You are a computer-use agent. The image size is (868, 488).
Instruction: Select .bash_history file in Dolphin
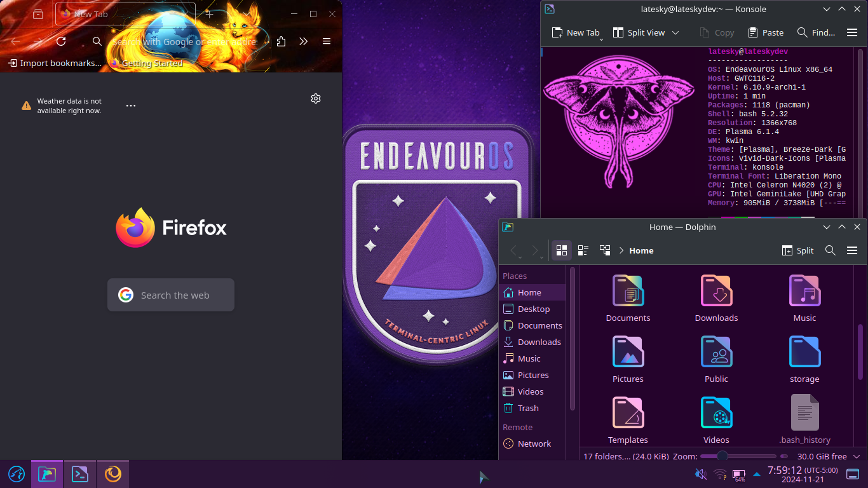(x=804, y=413)
